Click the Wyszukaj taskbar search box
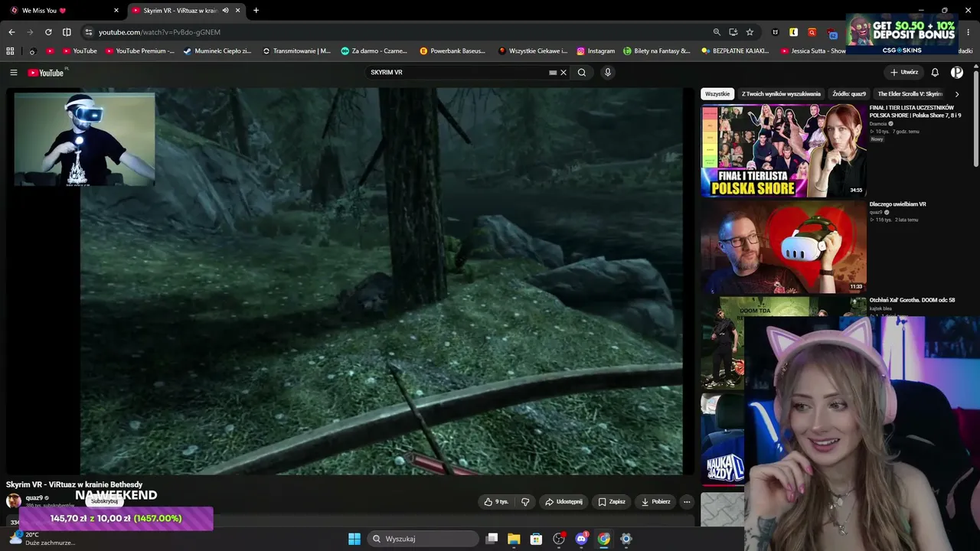The height and width of the screenshot is (551, 980). click(423, 539)
